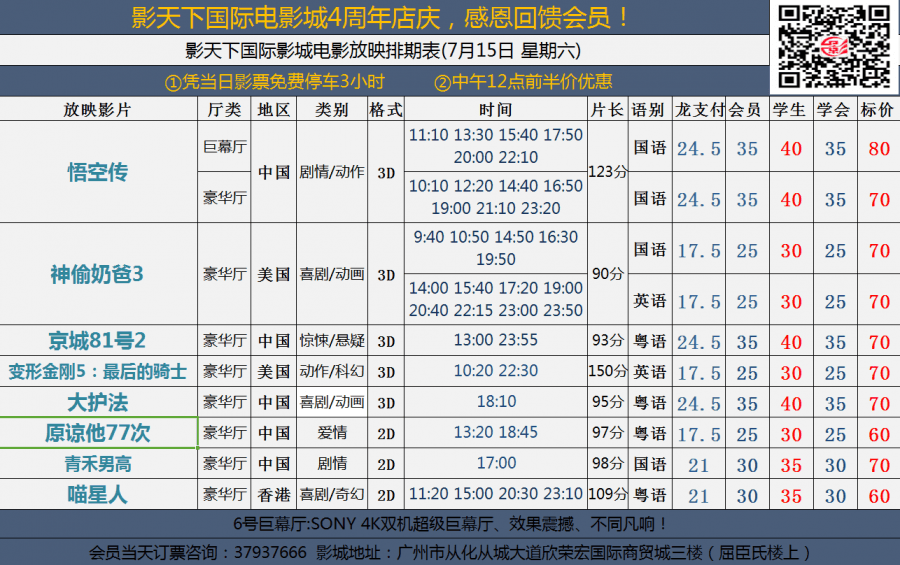Click the 学生 column header
This screenshot has height=565, width=900.
click(x=791, y=110)
